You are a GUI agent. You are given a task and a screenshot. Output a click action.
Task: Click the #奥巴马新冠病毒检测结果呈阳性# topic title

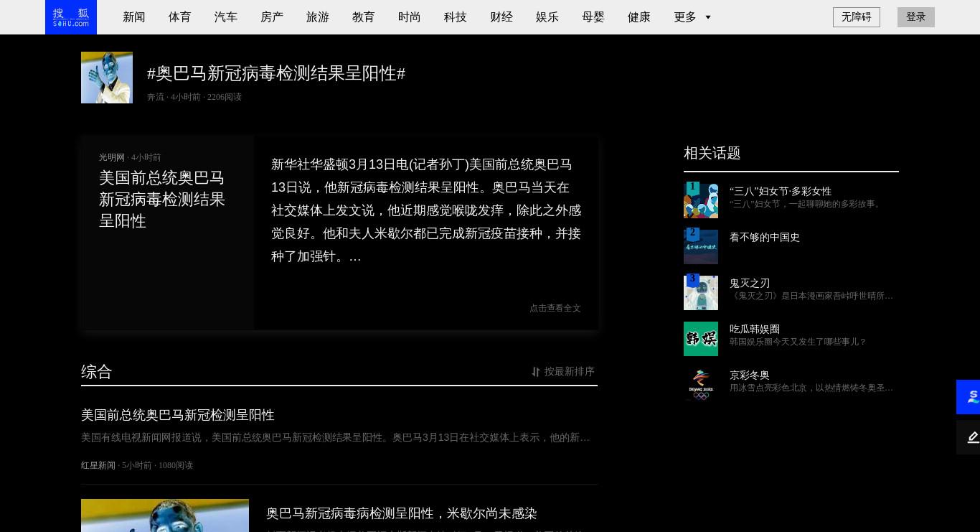276,73
